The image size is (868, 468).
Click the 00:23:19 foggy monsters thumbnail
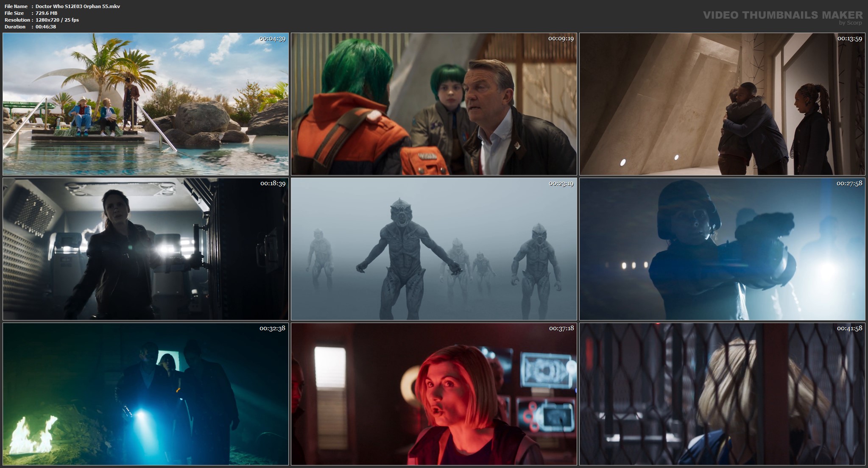434,249
